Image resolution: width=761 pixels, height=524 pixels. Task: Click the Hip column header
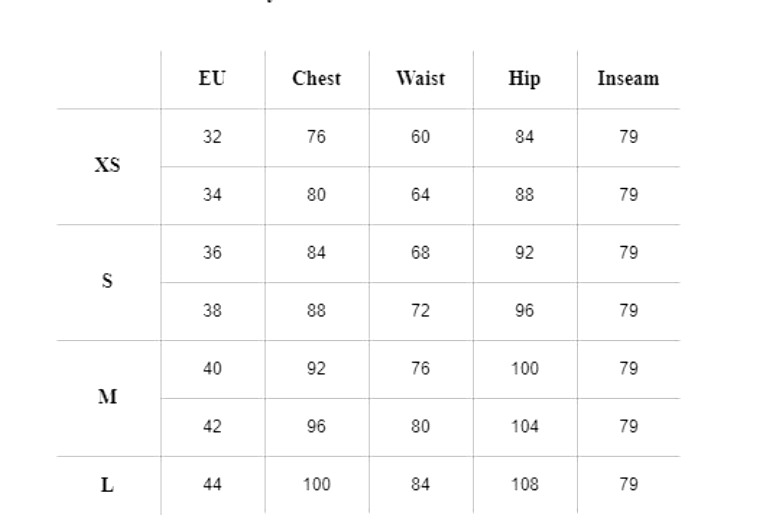click(x=524, y=79)
